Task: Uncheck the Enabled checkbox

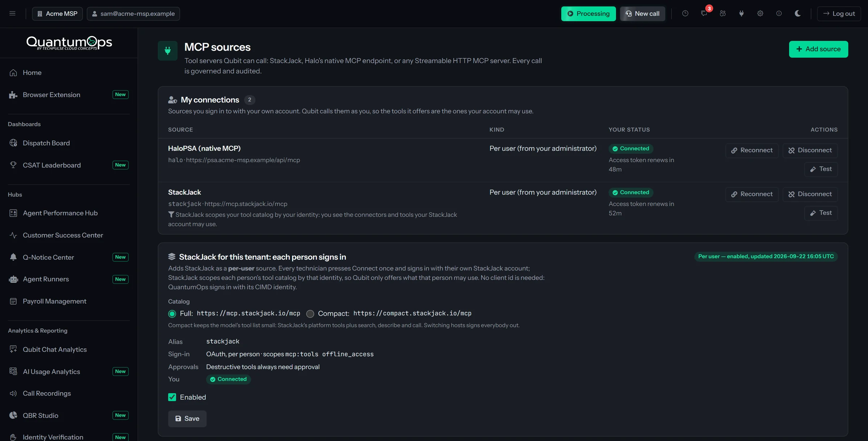Action: [172, 397]
